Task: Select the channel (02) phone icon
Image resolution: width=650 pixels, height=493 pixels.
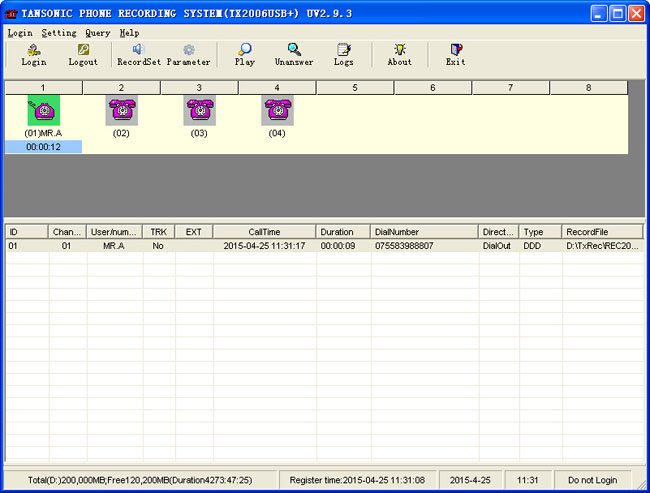Action: tap(121, 110)
